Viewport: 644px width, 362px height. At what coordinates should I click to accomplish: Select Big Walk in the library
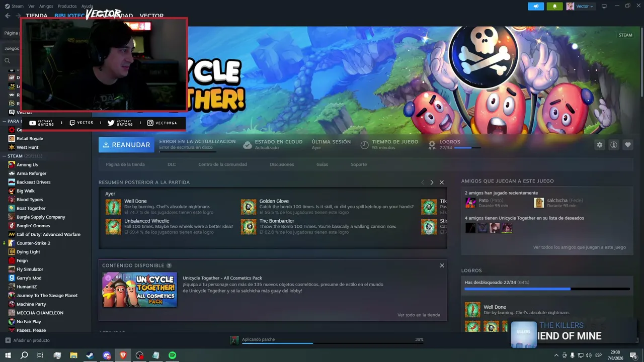(26, 191)
